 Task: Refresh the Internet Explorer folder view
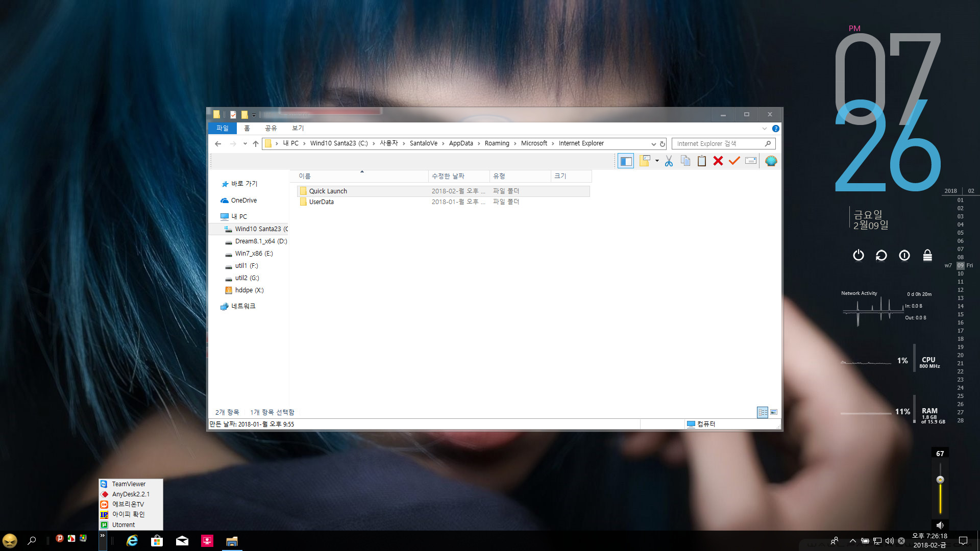[x=663, y=144]
